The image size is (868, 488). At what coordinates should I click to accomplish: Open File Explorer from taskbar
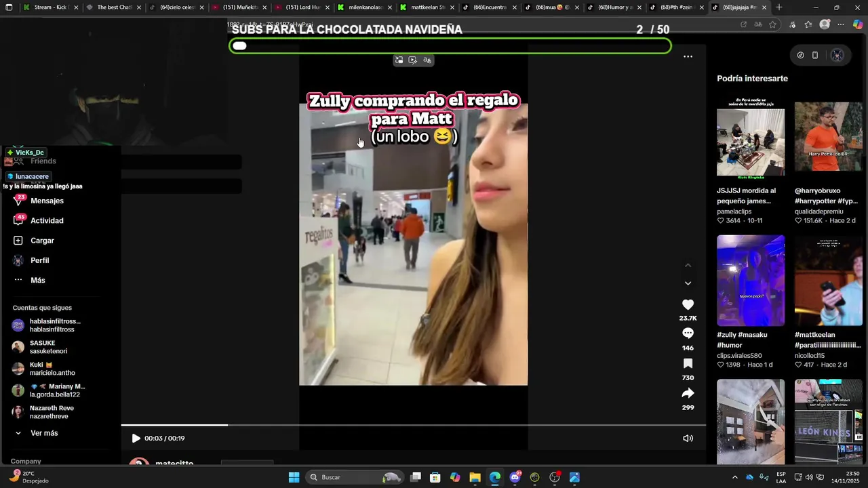(475, 477)
